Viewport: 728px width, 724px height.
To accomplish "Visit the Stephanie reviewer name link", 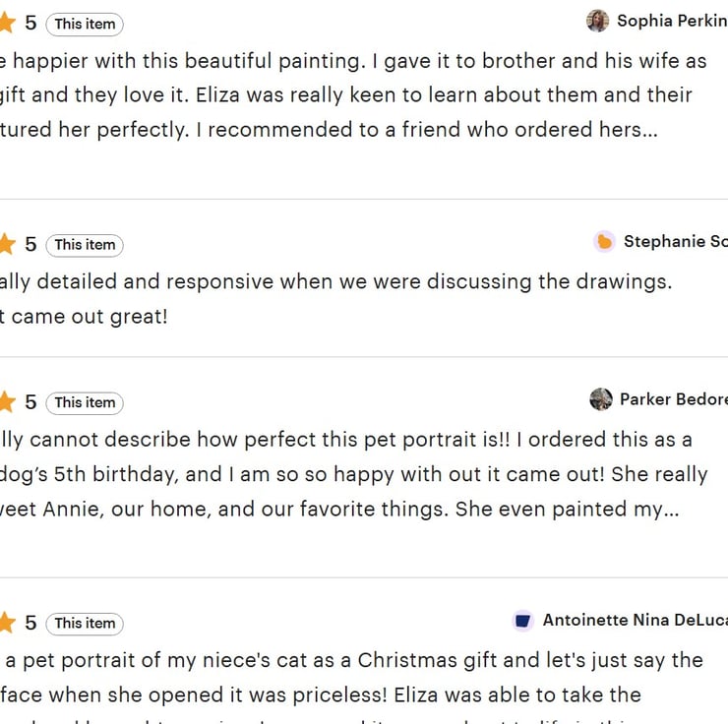I will pos(675,241).
